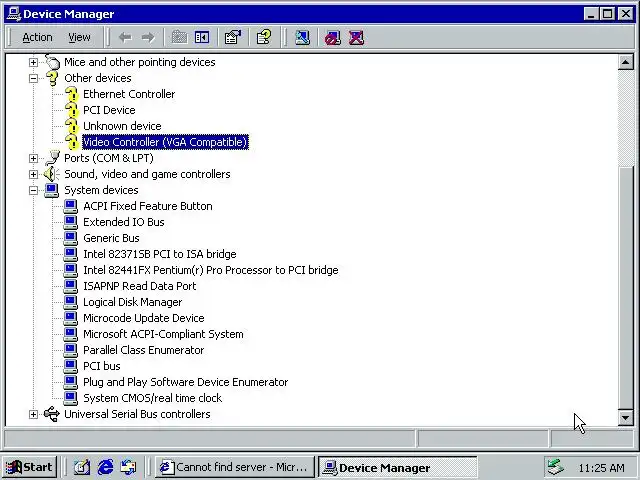Image resolution: width=640 pixels, height=480 pixels.
Task: Switch to Cannot find server taskbar window
Action: [235, 467]
